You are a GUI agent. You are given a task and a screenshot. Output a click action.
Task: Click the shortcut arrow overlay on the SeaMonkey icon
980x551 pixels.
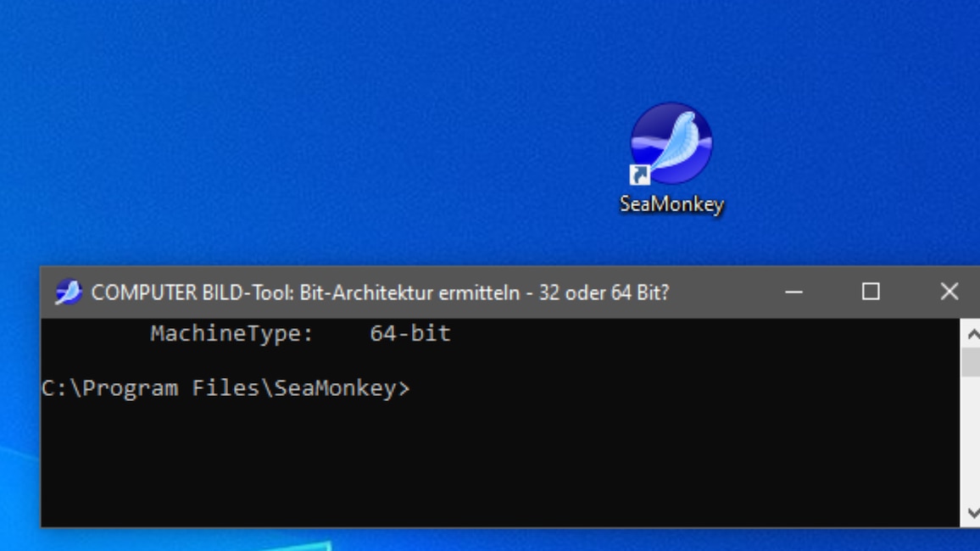(x=639, y=175)
